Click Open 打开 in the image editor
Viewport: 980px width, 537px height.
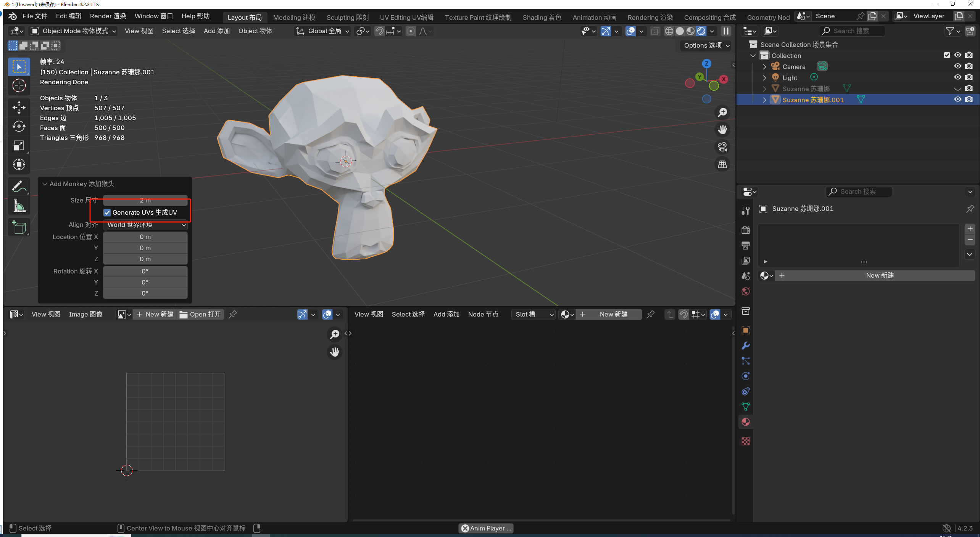[200, 314]
